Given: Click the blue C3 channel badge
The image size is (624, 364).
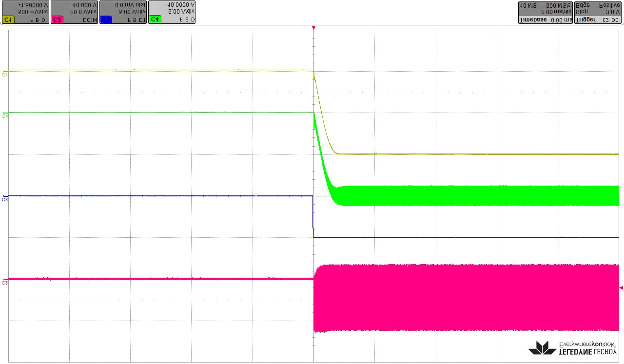Looking at the screenshot, I should [106, 20].
